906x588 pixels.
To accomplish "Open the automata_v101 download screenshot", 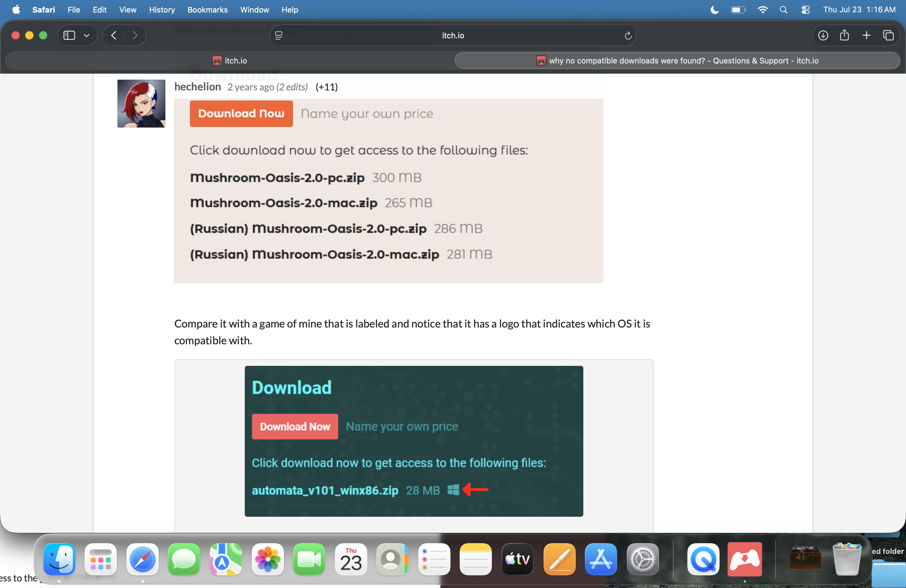I will pos(414,441).
